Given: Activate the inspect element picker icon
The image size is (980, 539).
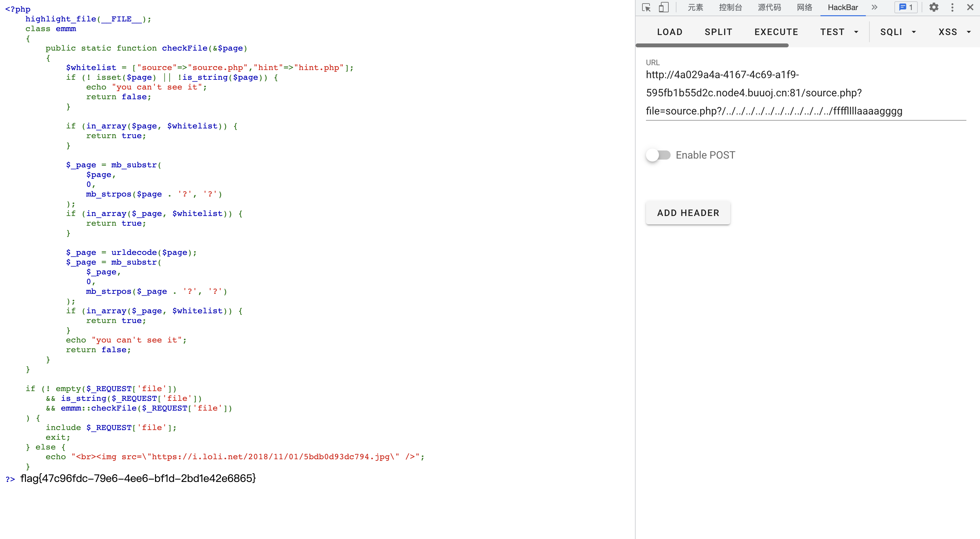Looking at the screenshot, I should point(646,7).
